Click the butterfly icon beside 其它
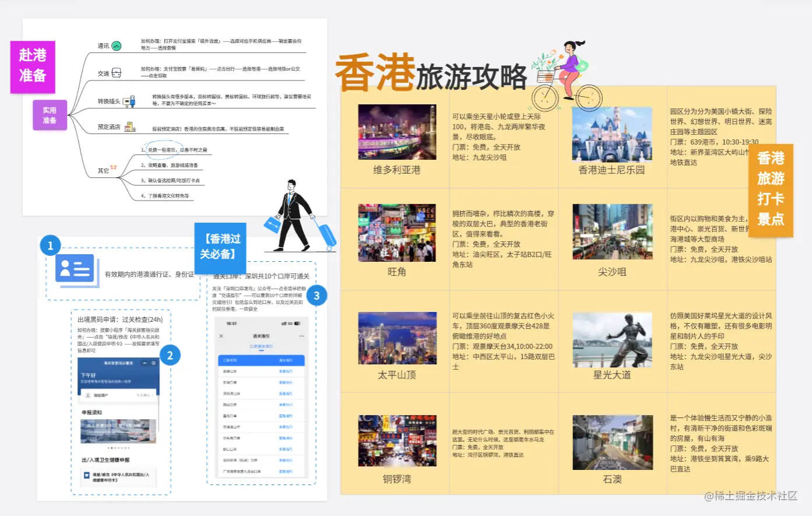This screenshot has width=812, height=516. tap(114, 167)
